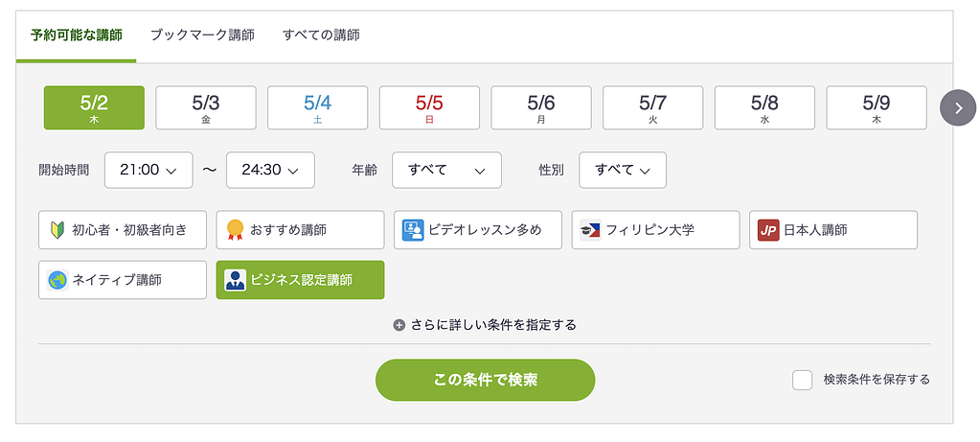Image resolution: width=980 pixels, height=442 pixels.
Task: Enable the 検索条件を保存する checkbox
Action: pos(803,380)
